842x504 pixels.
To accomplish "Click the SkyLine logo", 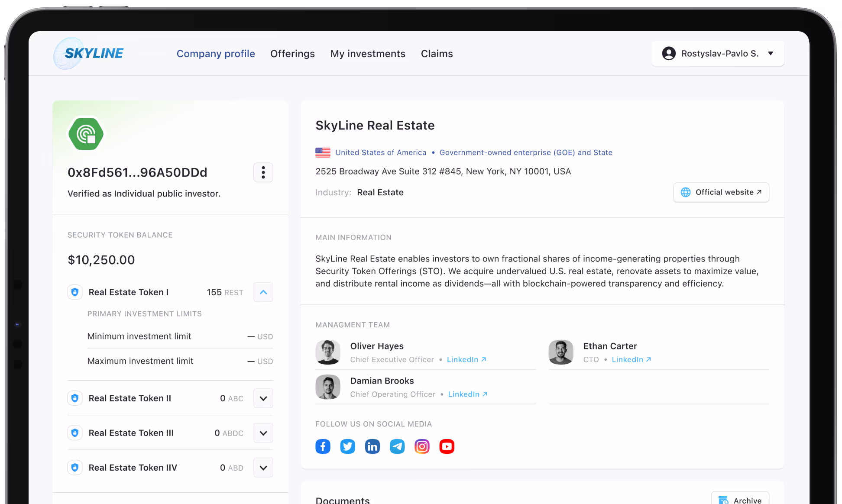I will pos(89,53).
